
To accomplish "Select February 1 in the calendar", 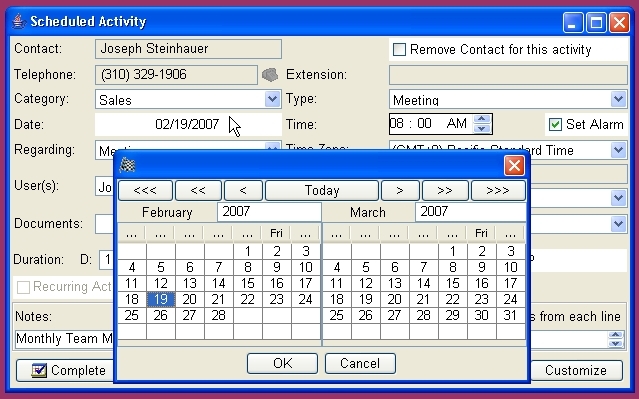I will click(248, 251).
